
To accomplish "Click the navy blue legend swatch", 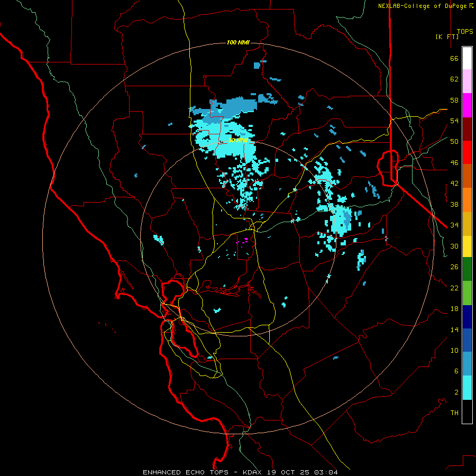I will coord(467,317).
